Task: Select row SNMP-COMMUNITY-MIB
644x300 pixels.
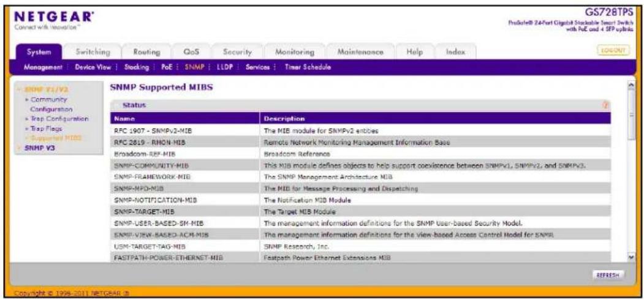Action: click(360, 165)
